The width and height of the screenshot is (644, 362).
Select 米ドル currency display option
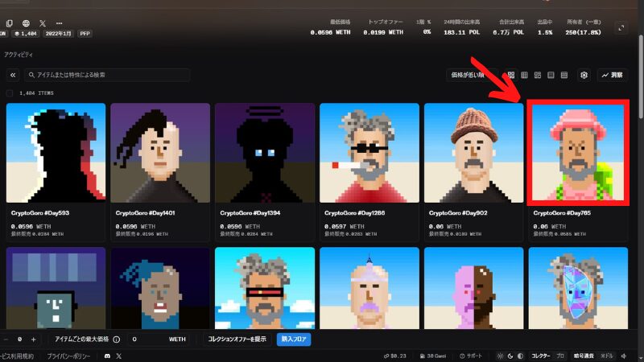[607, 356]
